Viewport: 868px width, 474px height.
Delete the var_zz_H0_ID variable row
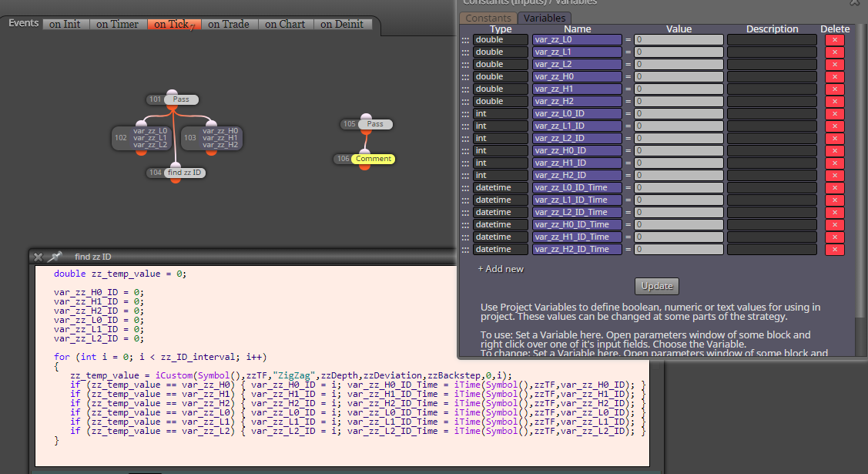(x=834, y=150)
